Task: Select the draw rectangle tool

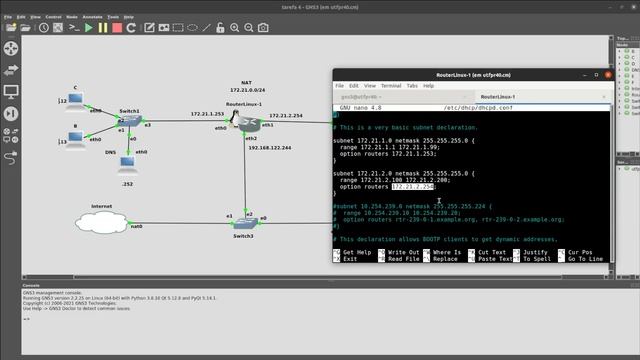Action: point(178,27)
